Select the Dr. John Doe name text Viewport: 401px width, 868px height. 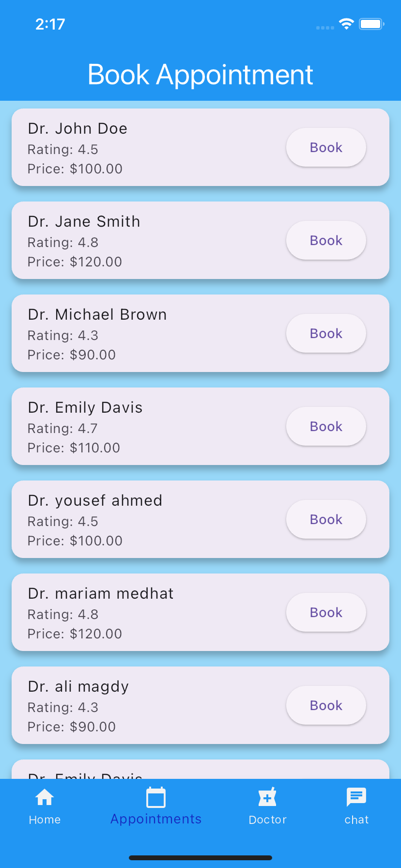click(x=78, y=128)
